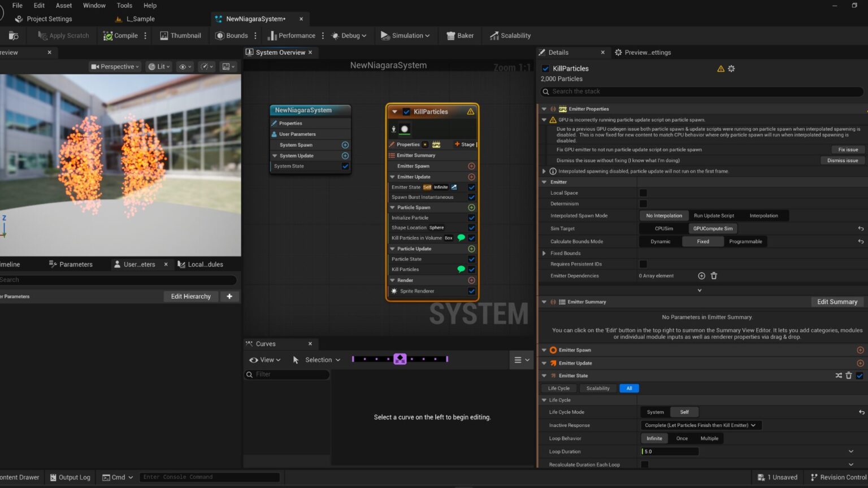Click the Edit Summary button
Screen dimensions: 868x488
click(837, 302)
